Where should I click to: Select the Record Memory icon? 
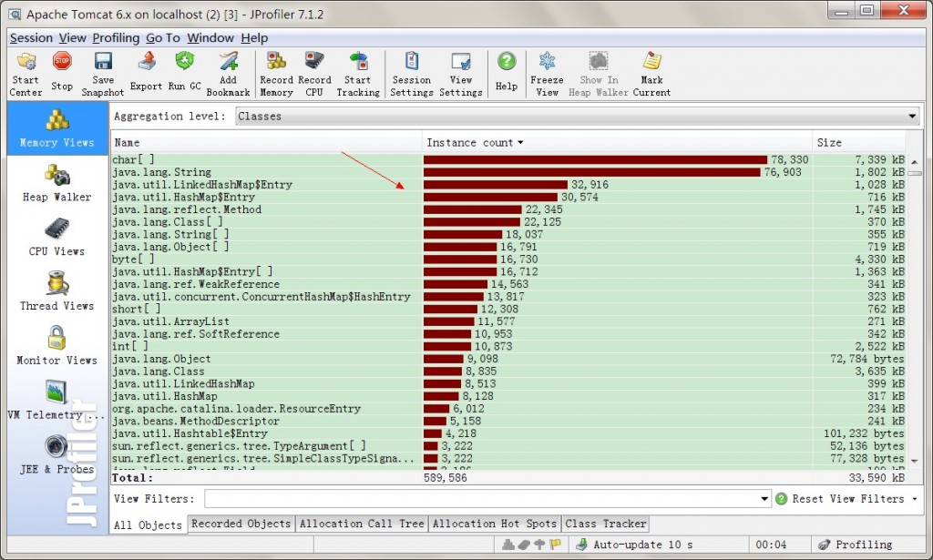pyautogui.click(x=276, y=68)
